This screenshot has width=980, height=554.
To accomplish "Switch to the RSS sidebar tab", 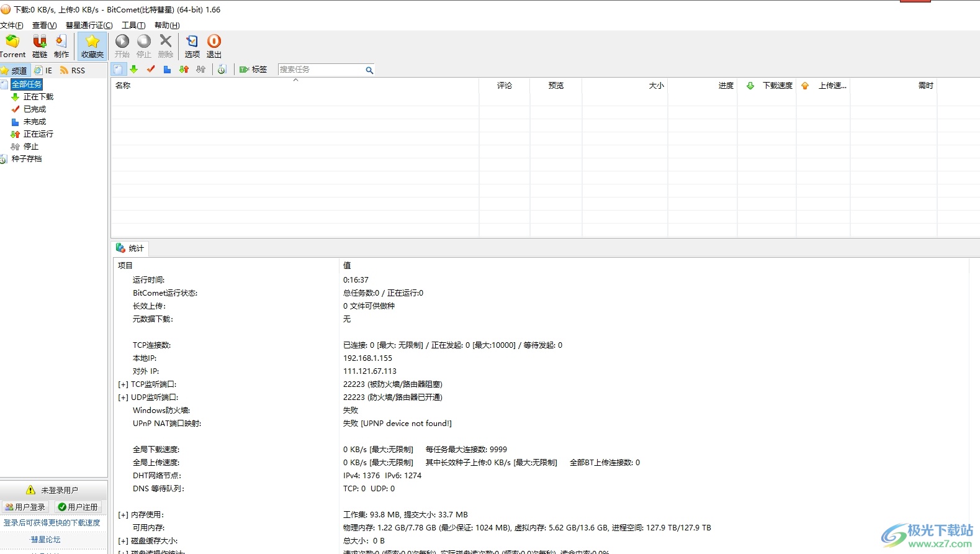I will (x=73, y=70).
